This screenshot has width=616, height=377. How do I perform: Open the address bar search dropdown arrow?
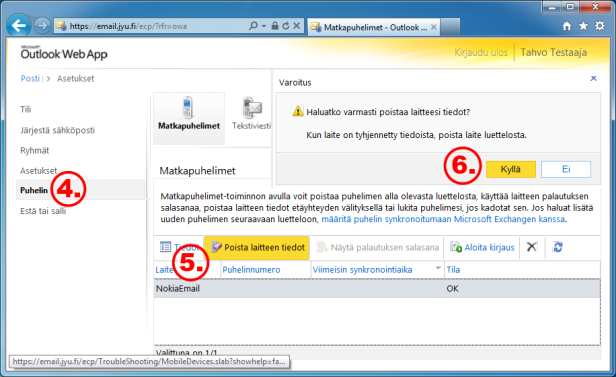(x=264, y=26)
